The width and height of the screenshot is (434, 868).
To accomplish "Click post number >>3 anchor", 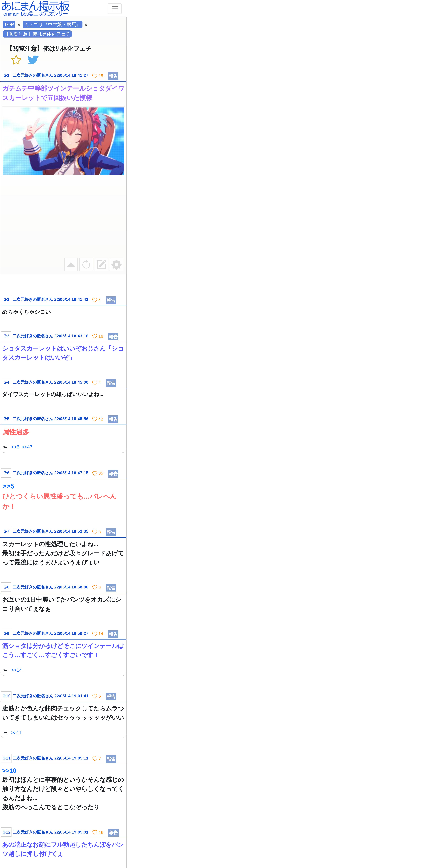I will 6,336.
